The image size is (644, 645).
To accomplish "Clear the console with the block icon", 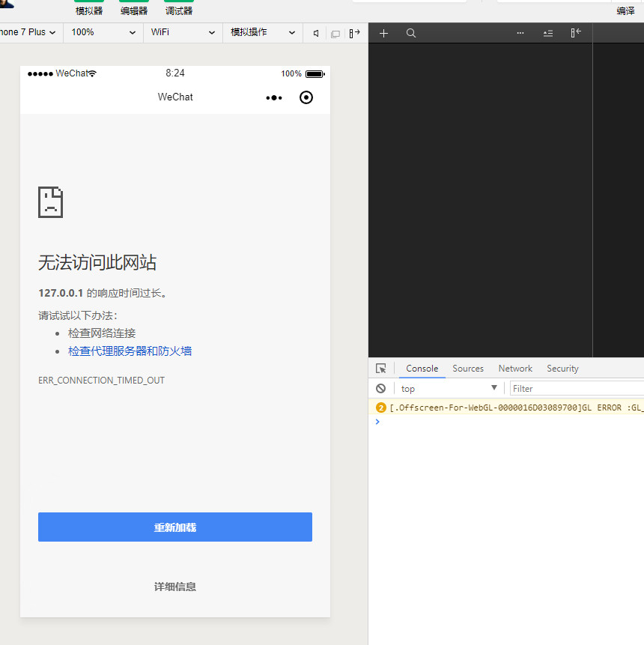I will [x=381, y=388].
